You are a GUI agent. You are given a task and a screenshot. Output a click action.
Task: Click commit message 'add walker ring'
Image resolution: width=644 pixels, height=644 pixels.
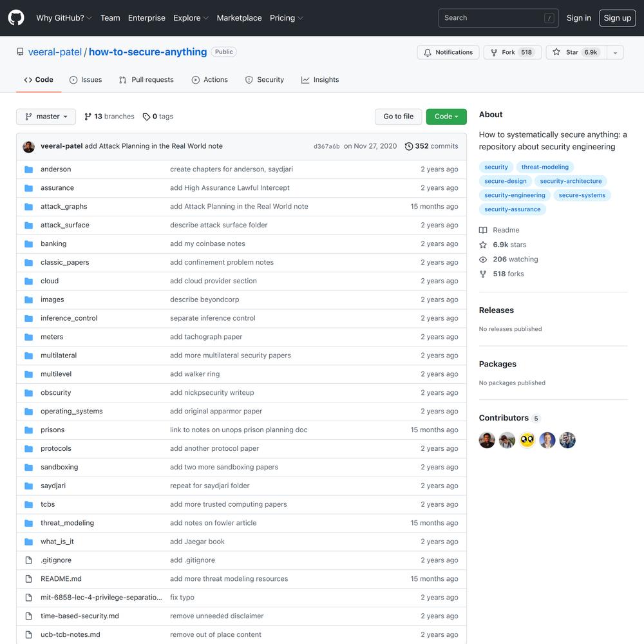tap(194, 374)
